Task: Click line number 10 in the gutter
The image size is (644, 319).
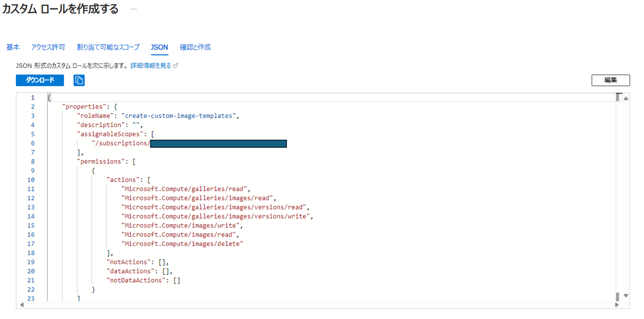Action: (x=31, y=180)
